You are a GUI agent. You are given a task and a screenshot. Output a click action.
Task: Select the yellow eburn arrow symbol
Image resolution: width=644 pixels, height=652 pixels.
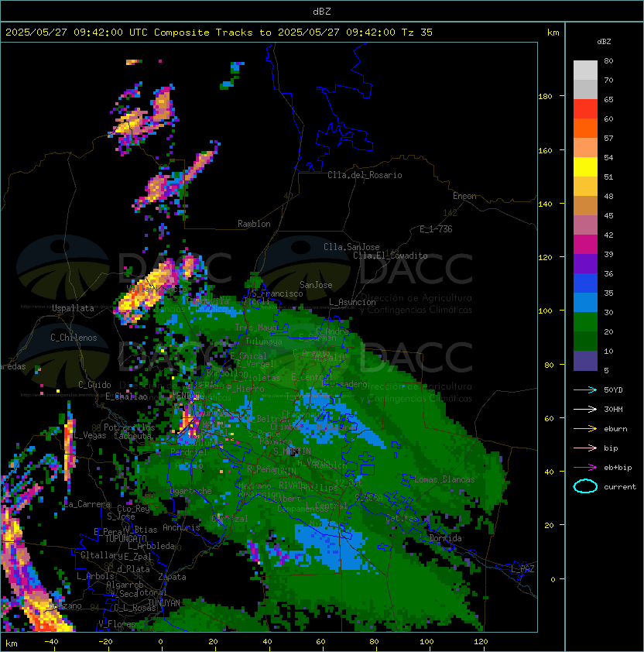pyautogui.click(x=585, y=429)
